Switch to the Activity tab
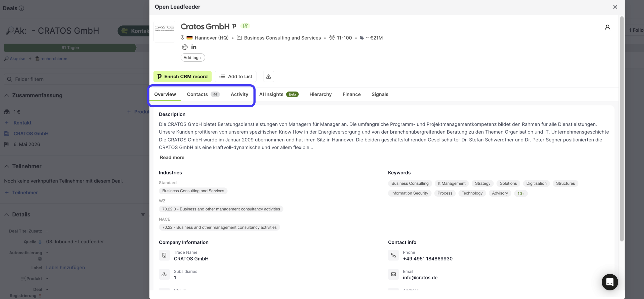Image resolution: width=644 pixels, height=299 pixels. tap(239, 94)
